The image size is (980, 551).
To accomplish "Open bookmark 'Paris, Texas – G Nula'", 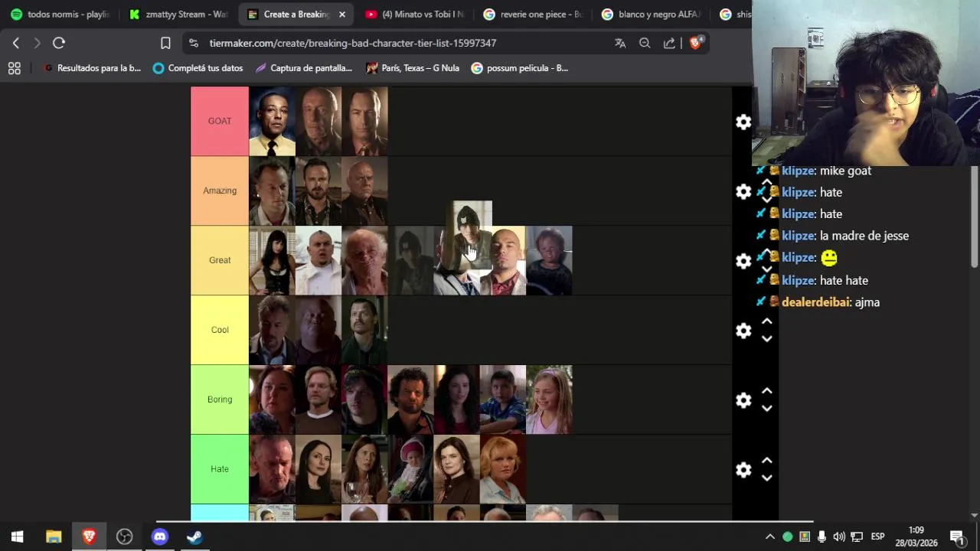I will coord(412,68).
